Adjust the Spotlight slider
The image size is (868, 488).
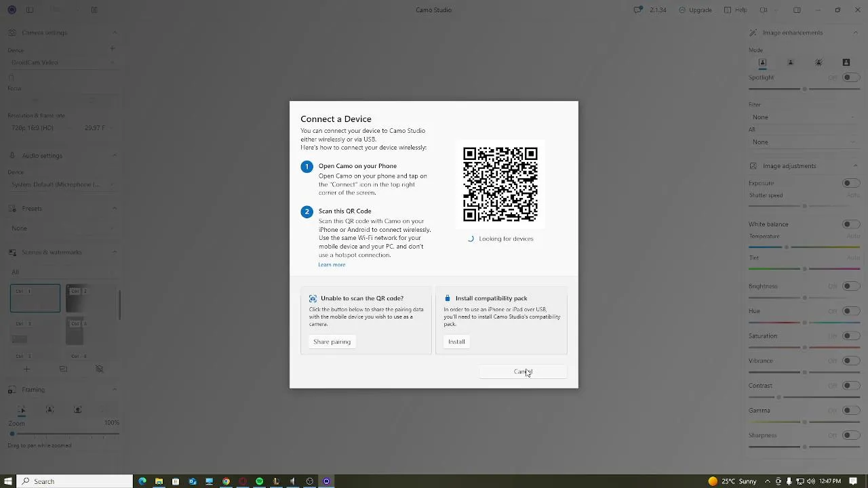coord(804,89)
